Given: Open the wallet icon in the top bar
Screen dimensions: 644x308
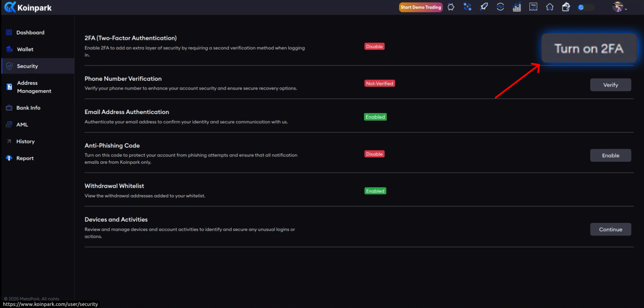Looking at the screenshot, I should pyautogui.click(x=566, y=7).
